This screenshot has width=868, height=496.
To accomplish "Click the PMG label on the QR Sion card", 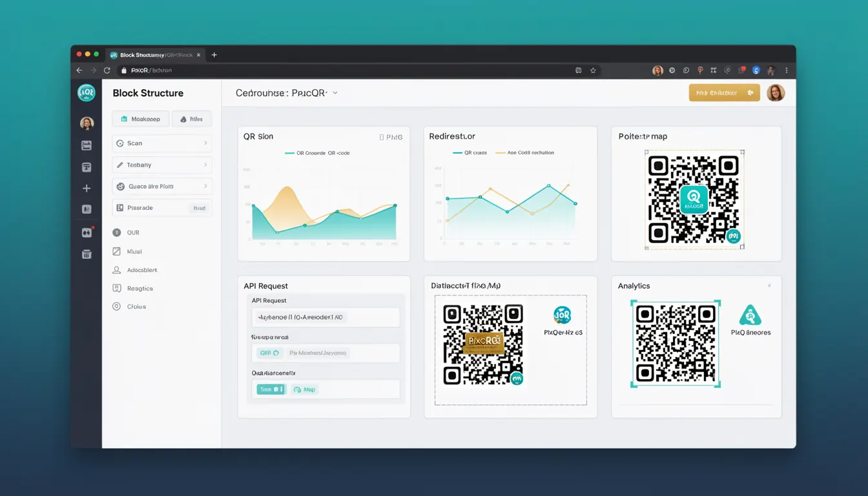I will point(391,137).
